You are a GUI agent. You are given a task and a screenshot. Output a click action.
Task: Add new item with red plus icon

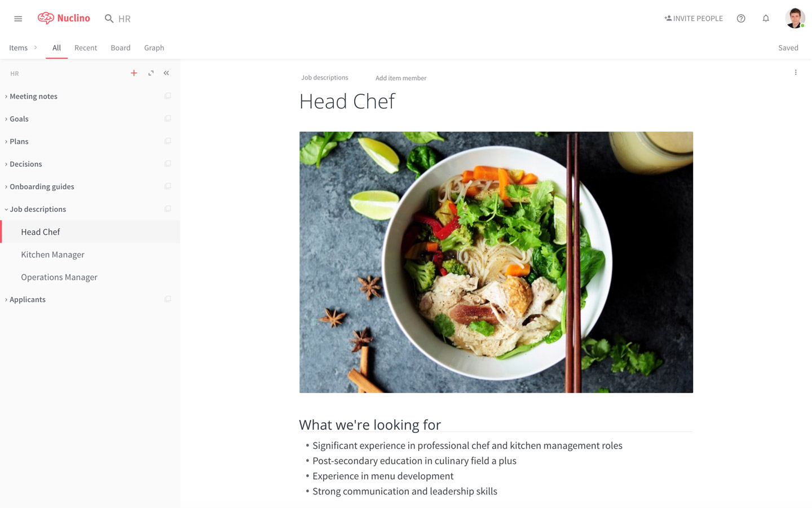coord(134,73)
